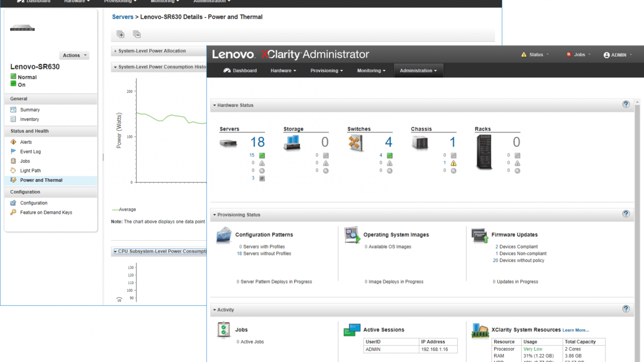Screen dimensions: 644x362
Task: Open the Status warning indicator in XClarity header
Action: (535, 55)
